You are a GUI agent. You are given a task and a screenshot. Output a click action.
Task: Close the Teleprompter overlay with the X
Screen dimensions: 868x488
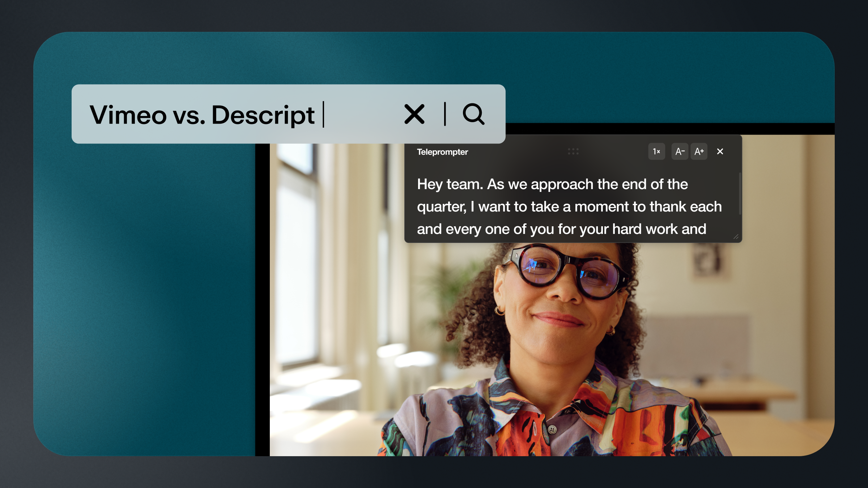[x=720, y=151]
